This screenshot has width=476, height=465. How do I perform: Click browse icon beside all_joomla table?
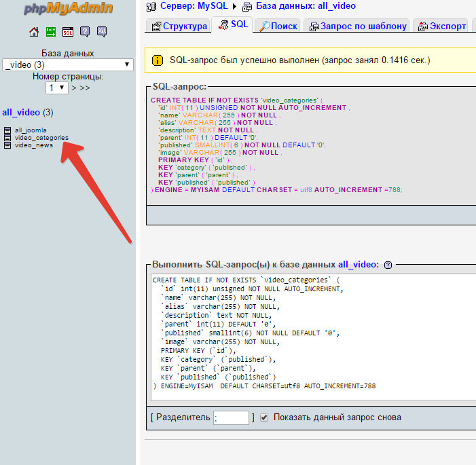pyautogui.click(x=7, y=130)
